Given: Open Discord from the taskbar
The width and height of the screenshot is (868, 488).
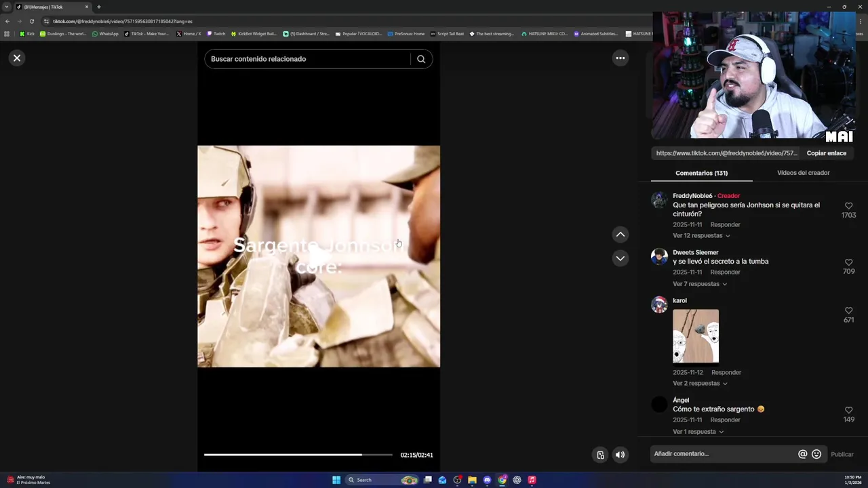Looking at the screenshot, I should coord(487,480).
